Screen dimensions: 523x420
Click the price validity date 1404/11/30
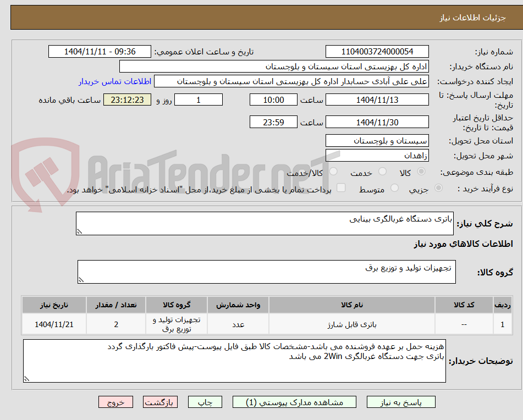pyautogui.click(x=377, y=122)
